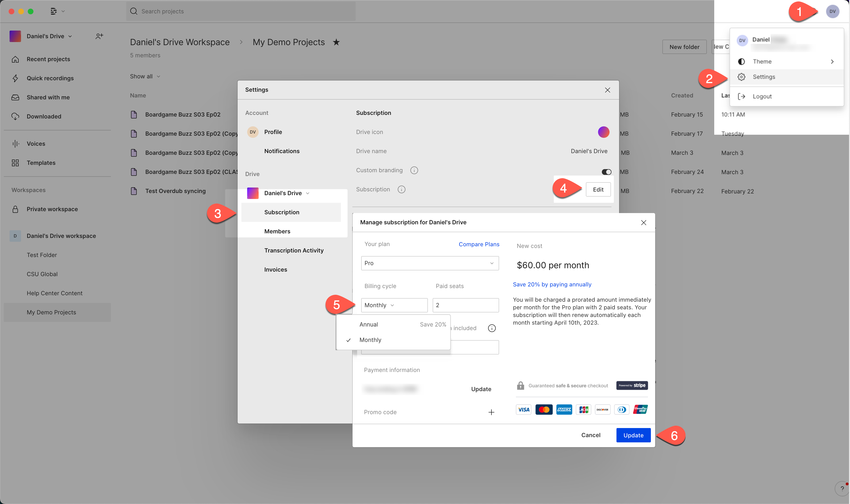Click the Private workspace lock icon
This screenshot has width=850, height=504.
(x=15, y=209)
